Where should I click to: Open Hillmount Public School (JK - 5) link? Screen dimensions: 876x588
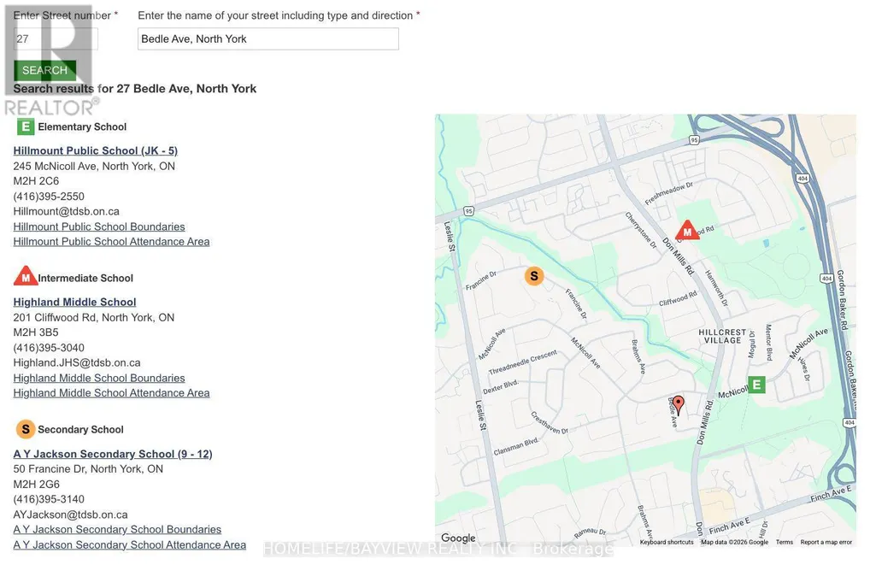click(x=96, y=151)
